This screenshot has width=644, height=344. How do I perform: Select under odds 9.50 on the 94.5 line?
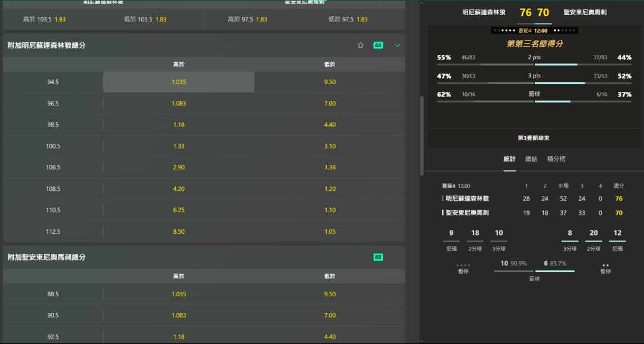point(330,82)
